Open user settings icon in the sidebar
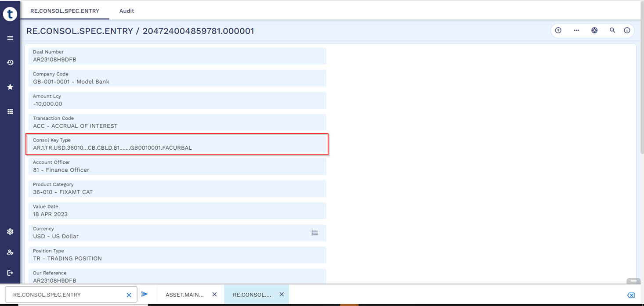The width and height of the screenshot is (644, 306). [10, 252]
